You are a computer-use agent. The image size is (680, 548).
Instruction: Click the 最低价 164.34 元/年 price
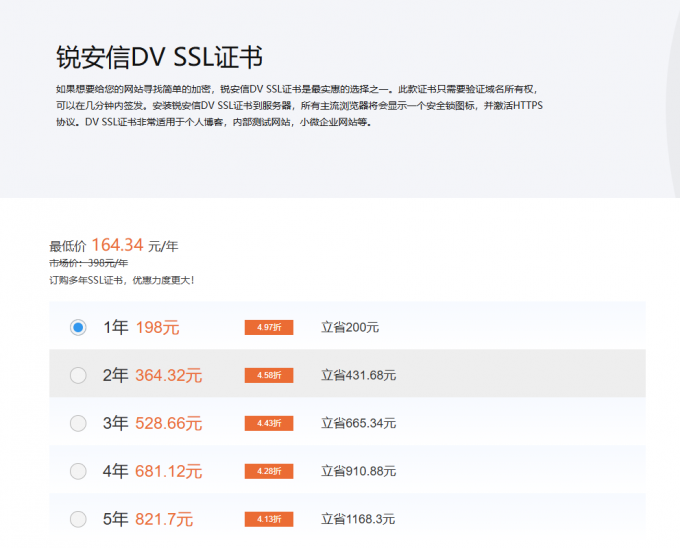pyautogui.click(x=114, y=245)
